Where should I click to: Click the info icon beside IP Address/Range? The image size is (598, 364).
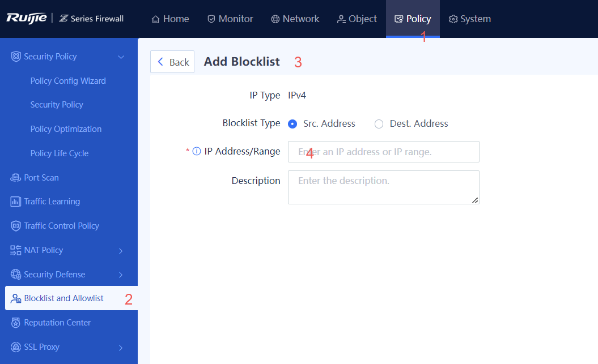[x=197, y=151]
